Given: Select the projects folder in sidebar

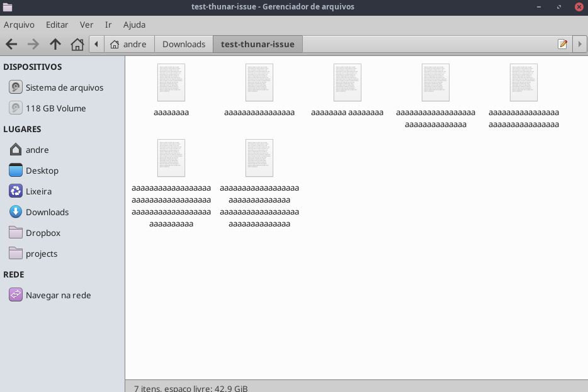Looking at the screenshot, I should [41, 254].
